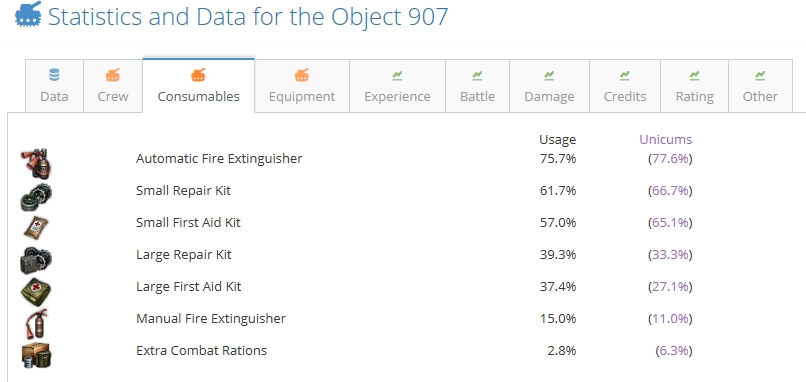This screenshot has height=382, width=806.
Task: Click the Usage column header
Action: point(557,139)
